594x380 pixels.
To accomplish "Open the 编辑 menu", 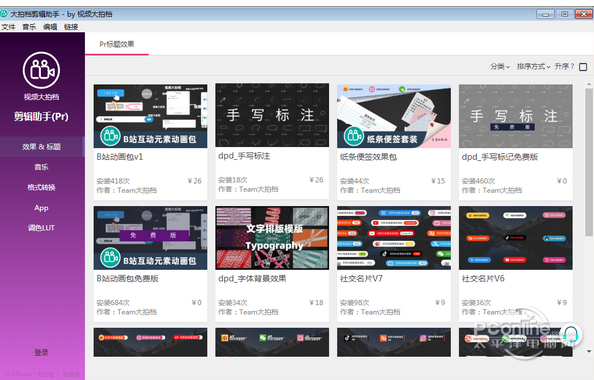I will pyautogui.click(x=50, y=27).
